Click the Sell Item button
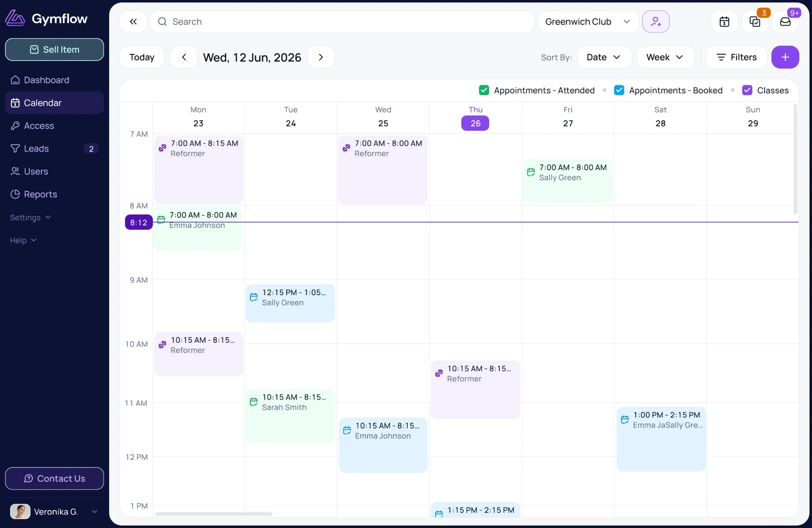The image size is (812, 528). 54,50
